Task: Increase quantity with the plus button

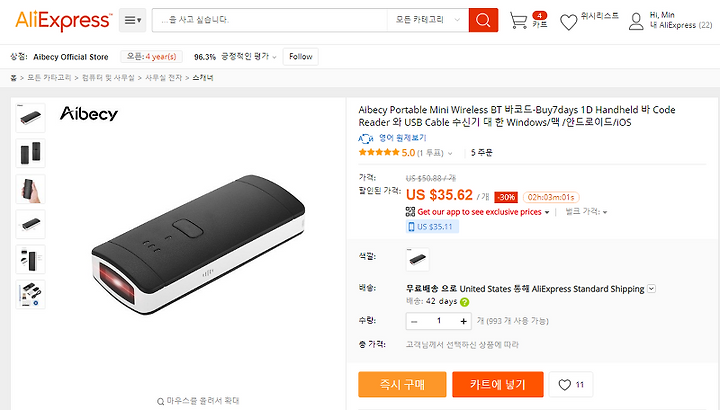Action: [463, 321]
